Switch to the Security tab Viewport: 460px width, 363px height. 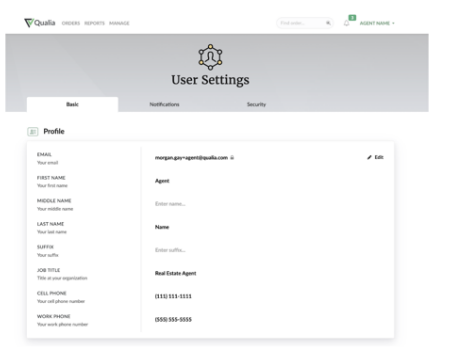(x=256, y=104)
